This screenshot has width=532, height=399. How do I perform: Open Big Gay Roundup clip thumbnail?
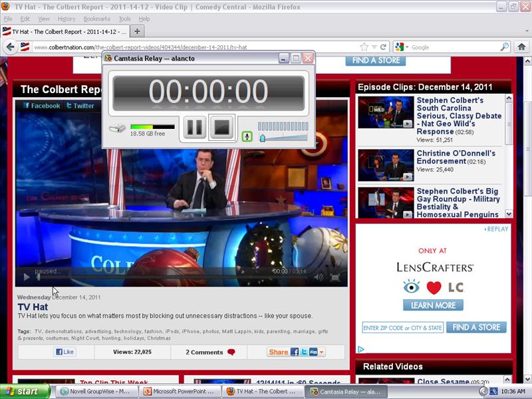386,203
